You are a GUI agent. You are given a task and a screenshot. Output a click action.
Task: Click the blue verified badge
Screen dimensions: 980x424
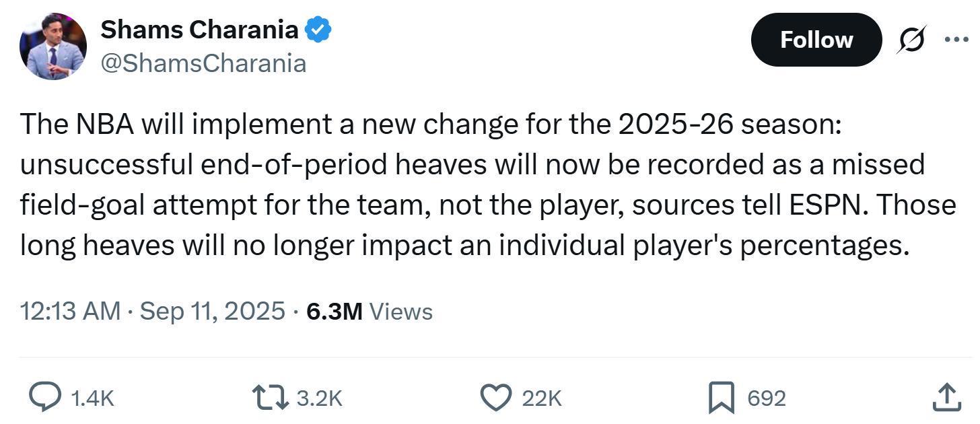pyautogui.click(x=318, y=30)
